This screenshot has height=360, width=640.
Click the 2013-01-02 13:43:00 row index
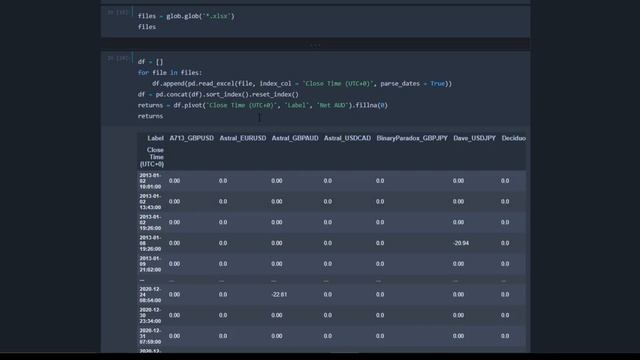click(151, 202)
